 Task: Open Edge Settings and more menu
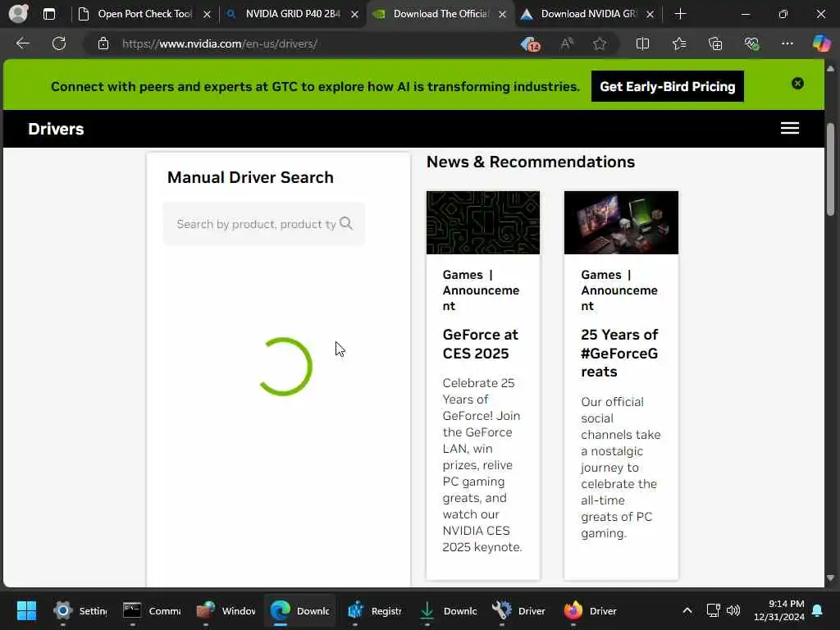pyautogui.click(x=787, y=43)
